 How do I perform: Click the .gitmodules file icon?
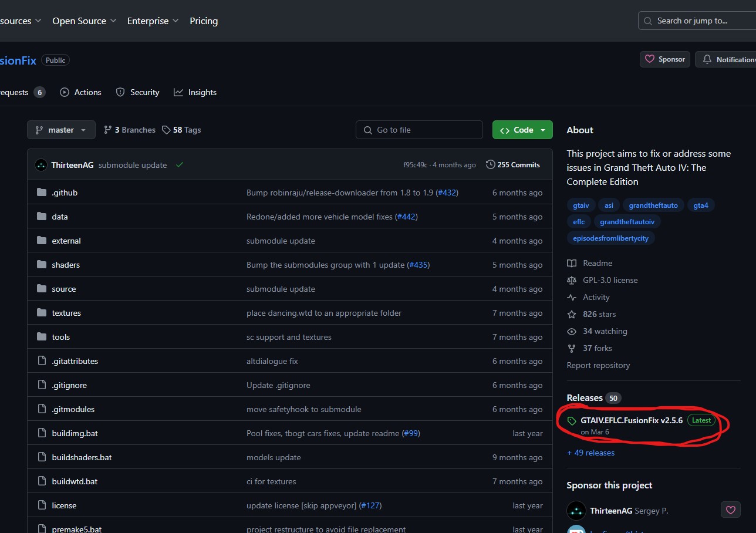(41, 409)
